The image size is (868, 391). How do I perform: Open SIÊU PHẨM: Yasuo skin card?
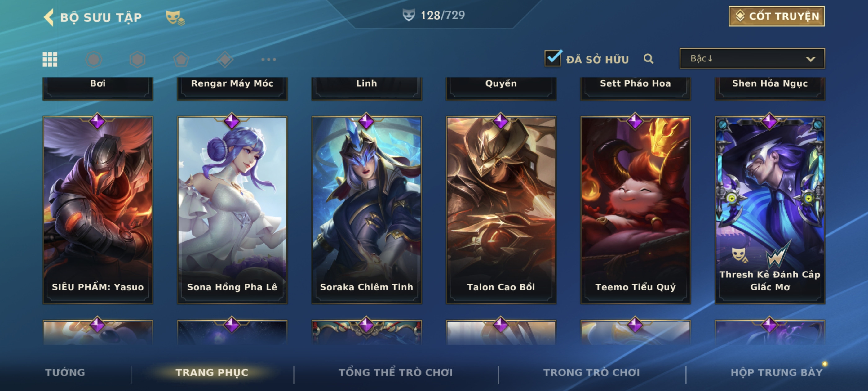click(98, 210)
